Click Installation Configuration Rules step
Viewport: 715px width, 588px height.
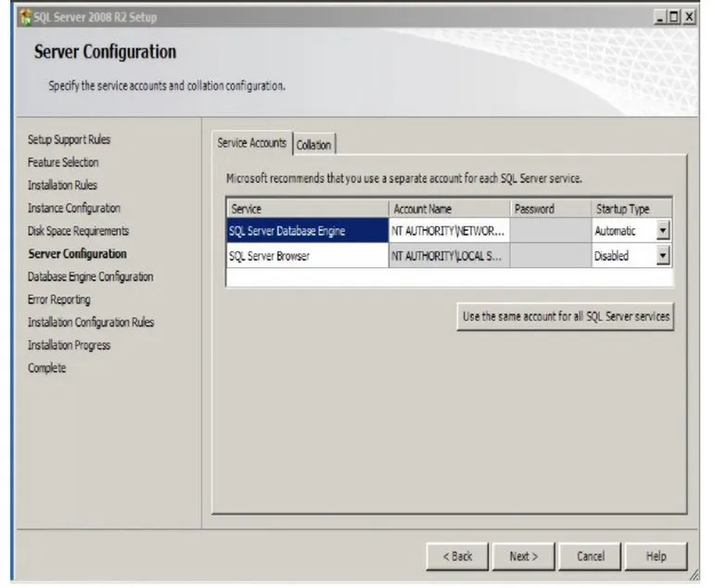coord(91,322)
